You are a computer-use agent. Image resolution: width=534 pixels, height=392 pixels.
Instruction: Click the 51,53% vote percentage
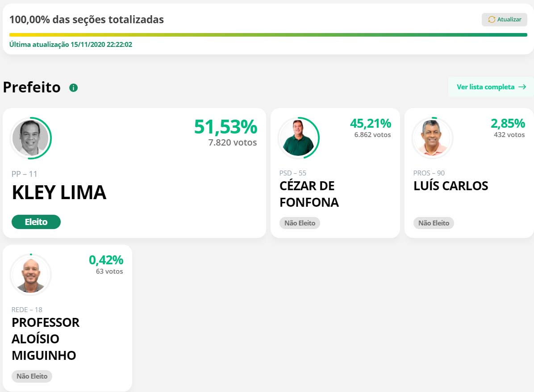click(226, 127)
